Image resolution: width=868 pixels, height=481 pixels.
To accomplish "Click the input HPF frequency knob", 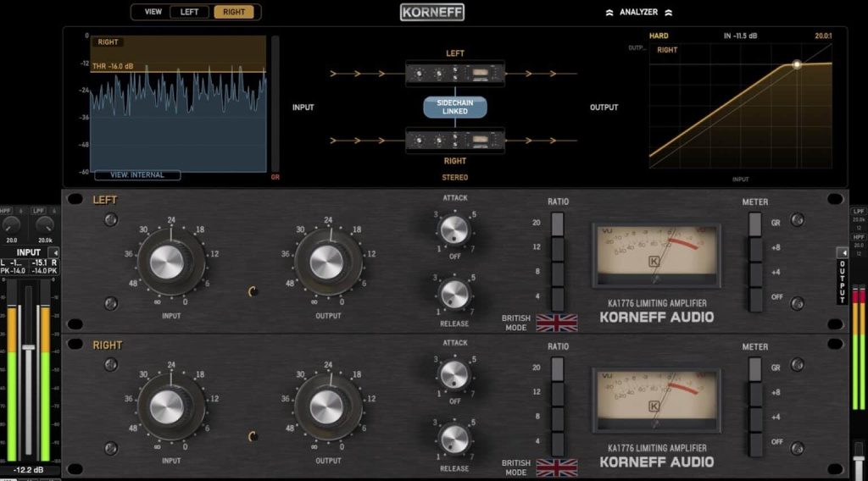I will pos(12,225).
